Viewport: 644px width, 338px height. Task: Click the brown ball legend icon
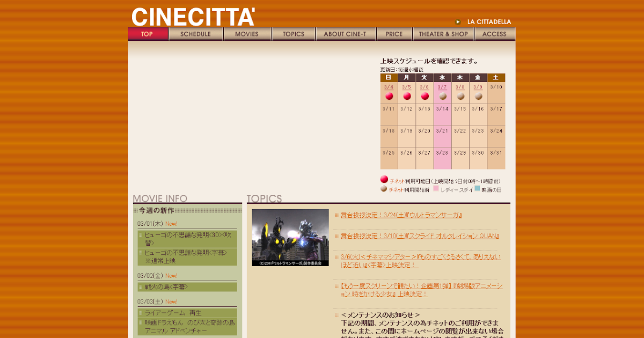[x=384, y=189]
